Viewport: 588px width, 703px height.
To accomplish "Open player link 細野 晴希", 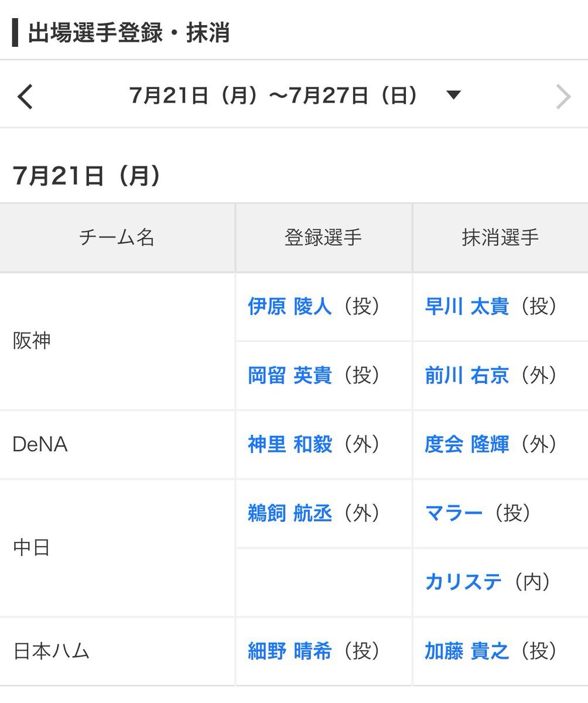I will click(x=290, y=651).
